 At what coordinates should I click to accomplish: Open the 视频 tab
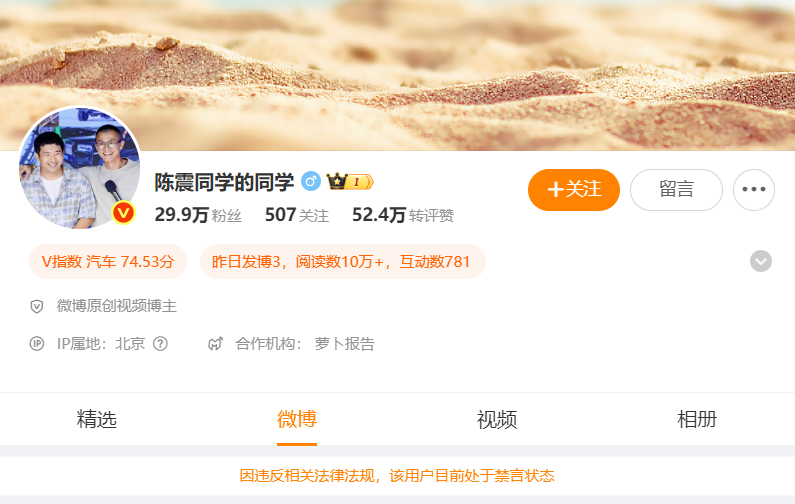[497, 420]
